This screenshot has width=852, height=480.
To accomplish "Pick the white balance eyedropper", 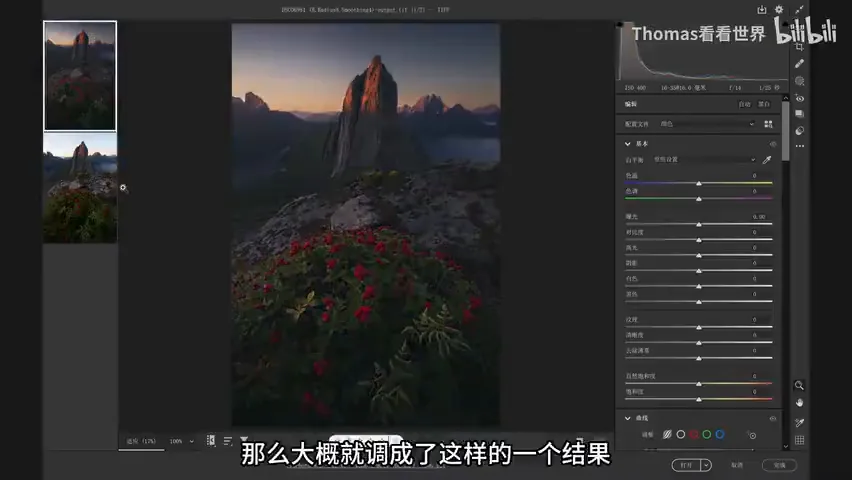I will click(767, 160).
